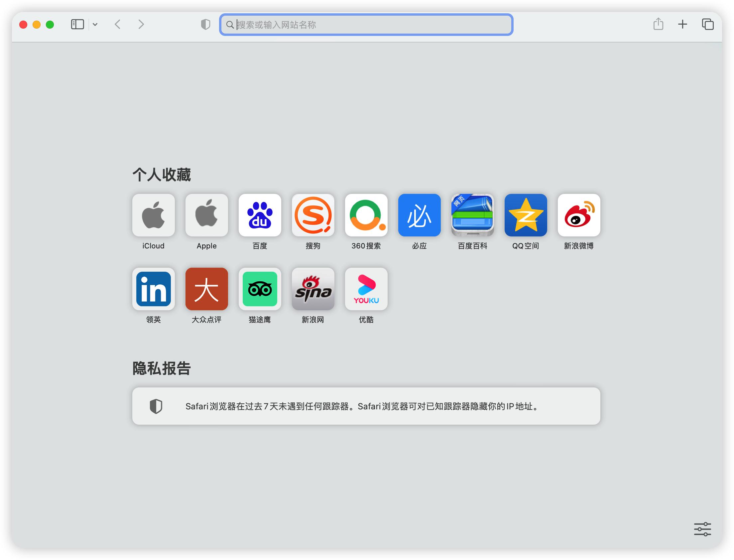This screenshot has width=734, height=560.
Task: Open 优酷 from favorites
Action: [366, 289]
